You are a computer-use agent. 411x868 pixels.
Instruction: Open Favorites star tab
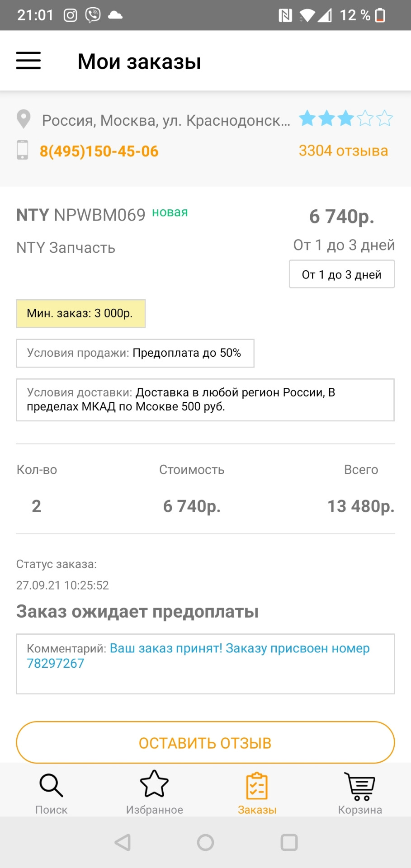[x=154, y=793]
